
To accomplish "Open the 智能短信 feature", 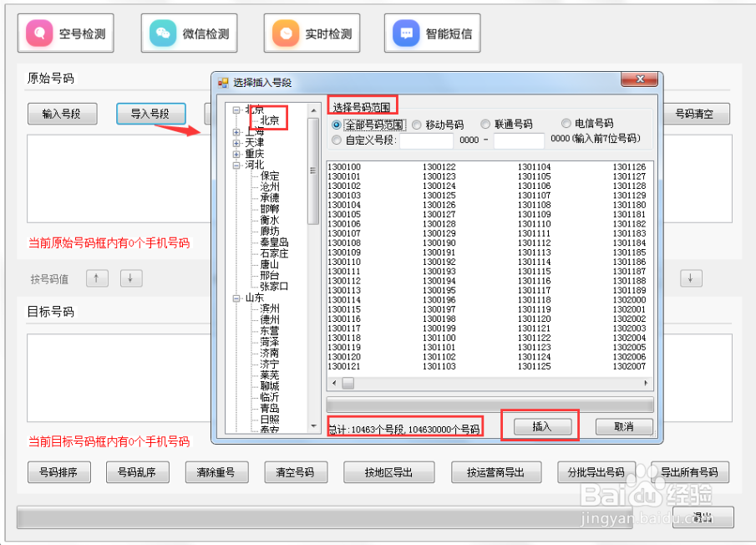I will click(432, 33).
